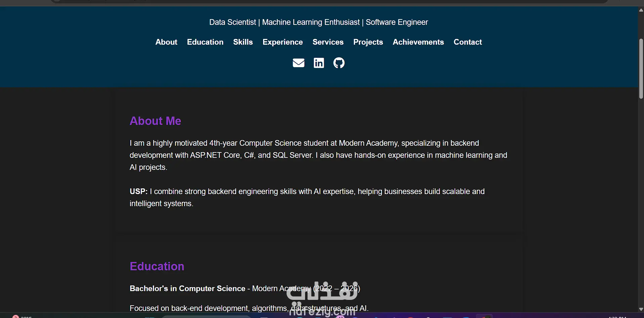Open the LinkedIn profile icon
Screen dimensions: 644x318
pyautogui.click(x=319, y=63)
